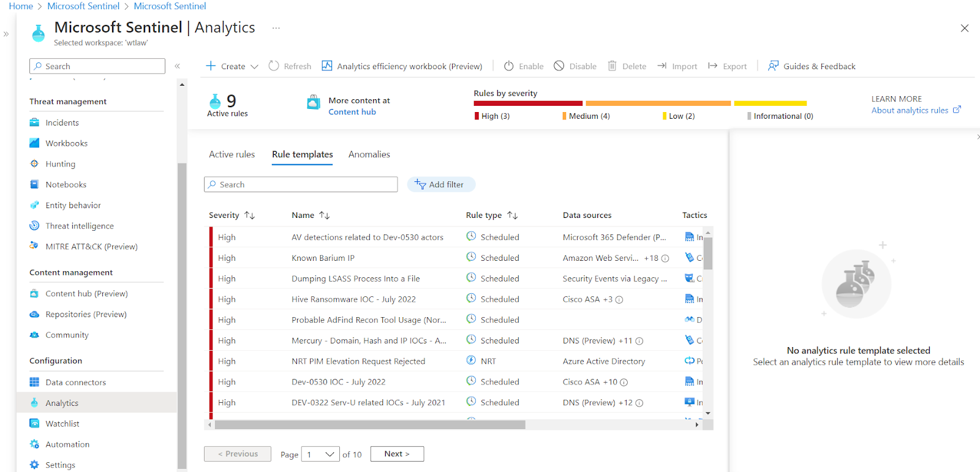
Task: Open the more options ellipsis near title
Action: pos(276,28)
